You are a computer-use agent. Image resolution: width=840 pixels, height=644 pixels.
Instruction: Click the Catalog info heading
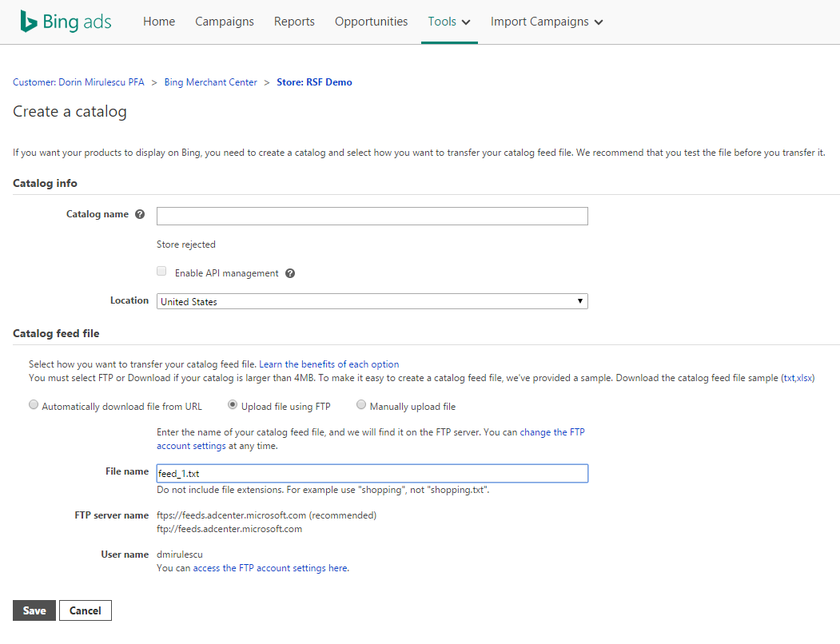pos(45,183)
